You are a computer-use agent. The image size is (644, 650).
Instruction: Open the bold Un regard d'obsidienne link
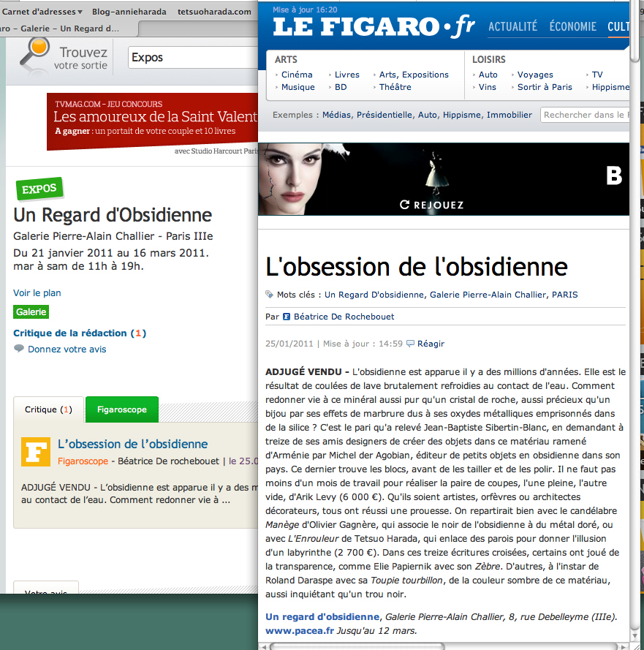(x=322, y=617)
